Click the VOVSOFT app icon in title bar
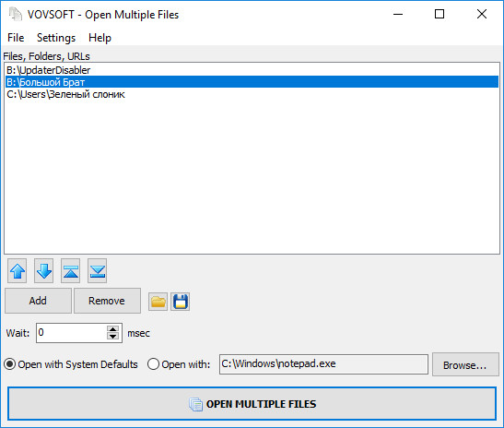The width and height of the screenshot is (504, 428). pos(15,15)
